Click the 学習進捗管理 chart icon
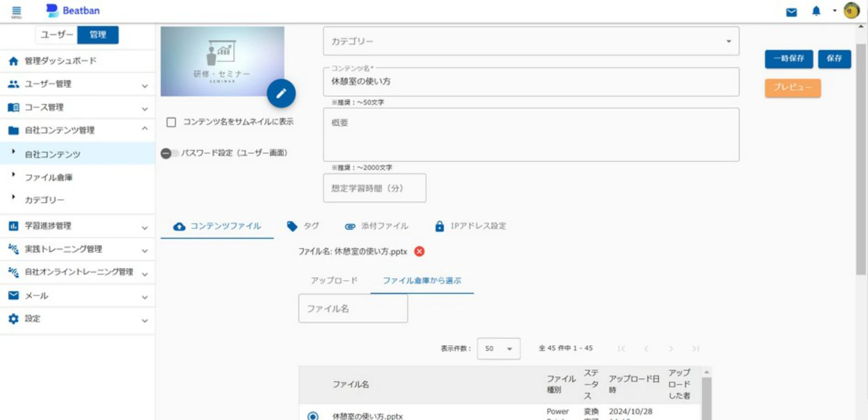The width and height of the screenshot is (868, 420). pos(14,226)
